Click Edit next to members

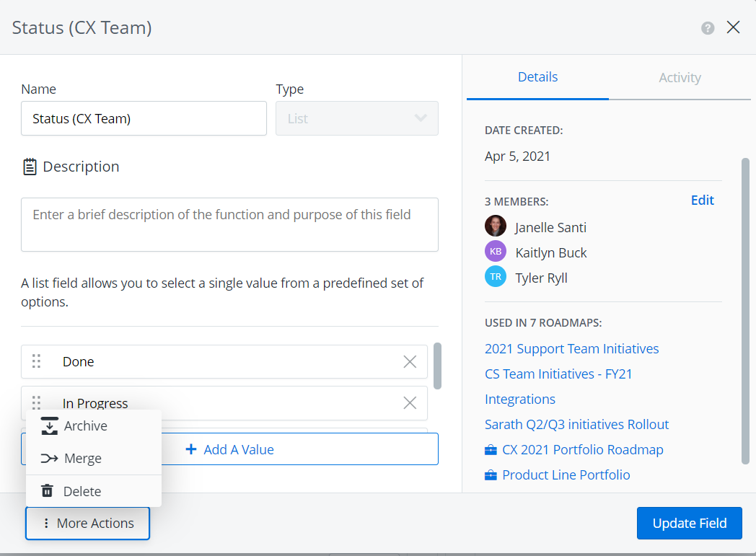click(x=702, y=200)
